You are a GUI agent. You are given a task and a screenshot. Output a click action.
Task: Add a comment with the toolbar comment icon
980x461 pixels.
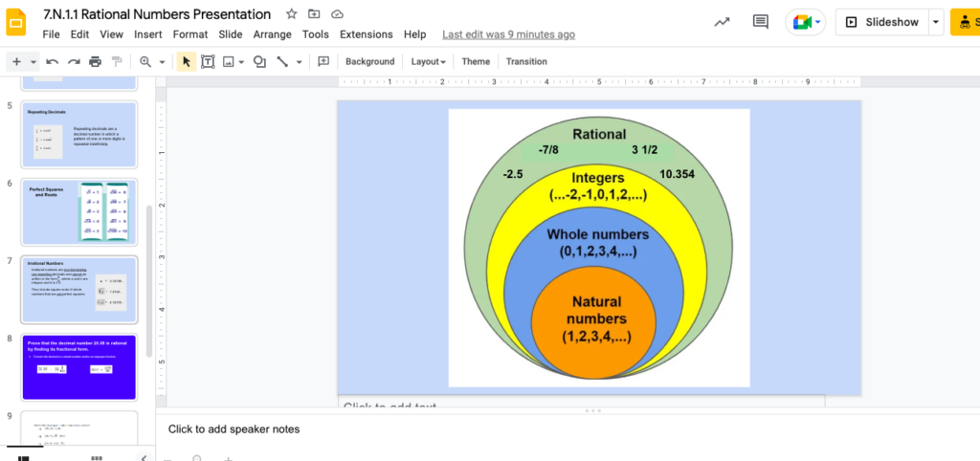pyautogui.click(x=323, y=61)
